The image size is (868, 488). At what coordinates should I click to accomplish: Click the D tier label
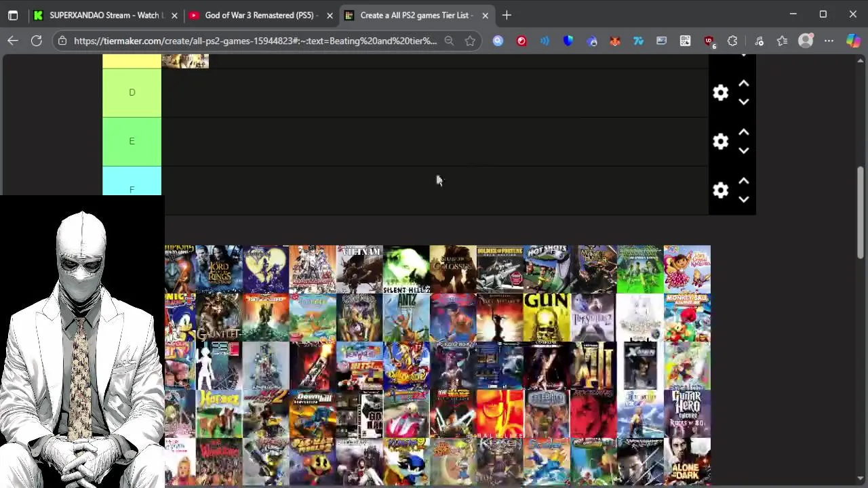point(132,93)
